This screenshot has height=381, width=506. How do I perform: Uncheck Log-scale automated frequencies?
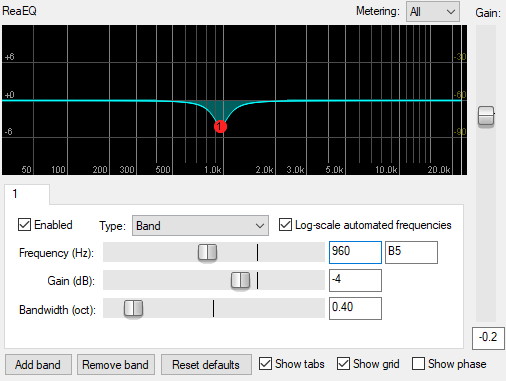coord(285,225)
